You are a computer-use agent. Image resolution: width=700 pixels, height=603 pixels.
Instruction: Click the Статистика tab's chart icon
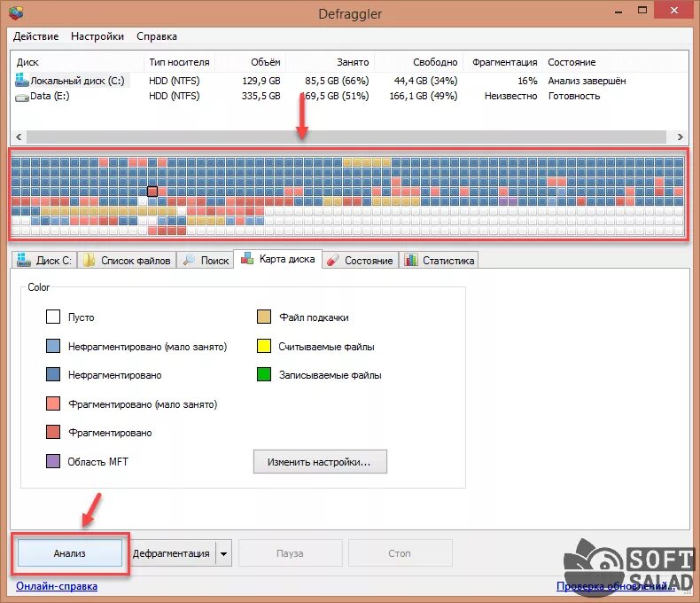[411, 260]
